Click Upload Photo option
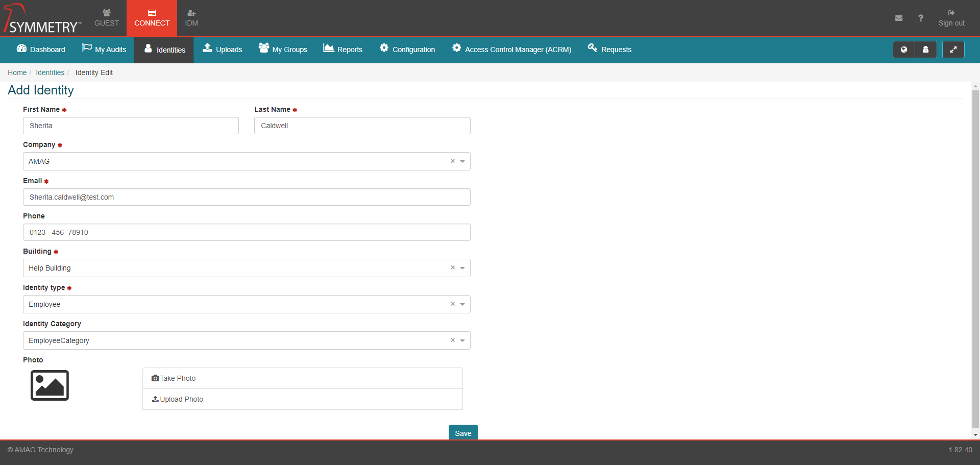980x465 pixels. (x=303, y=399)
